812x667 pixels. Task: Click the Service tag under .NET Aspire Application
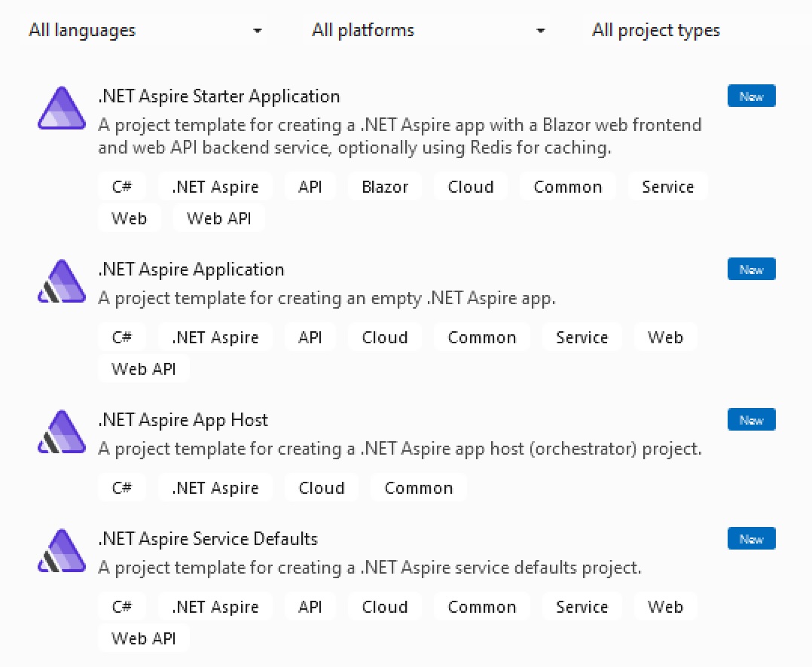pyautogui.click(x=582, y=337)
